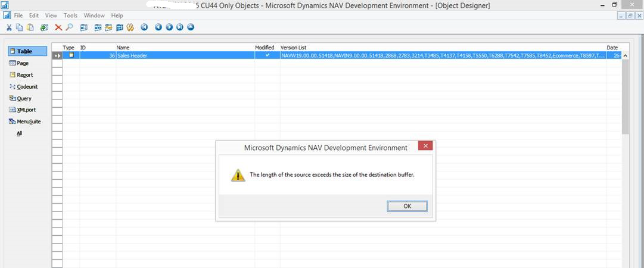Image resolution: width=644 pixels, height=268 pixels.
Task: Jump to the Last record arrow
Action: pos(180,27)
